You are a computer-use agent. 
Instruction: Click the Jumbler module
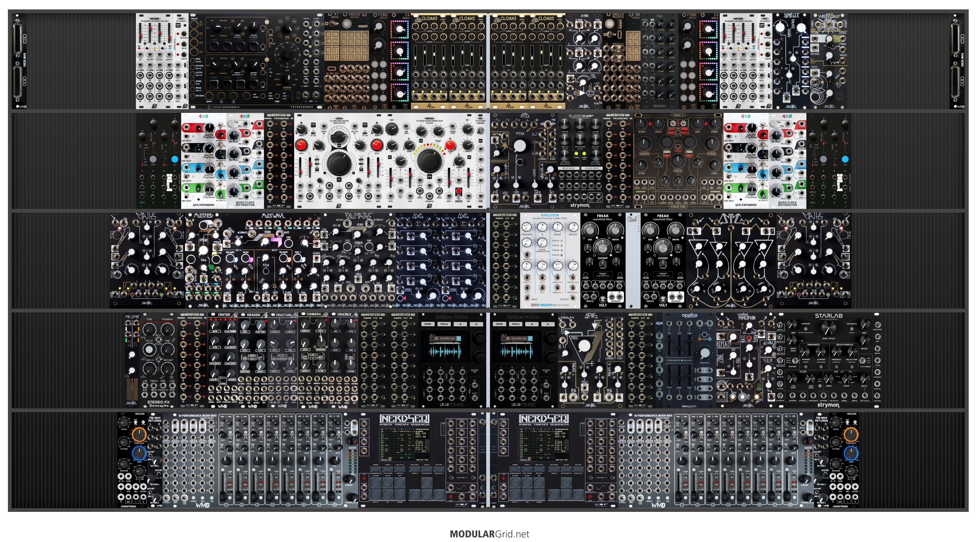[791, 61]
